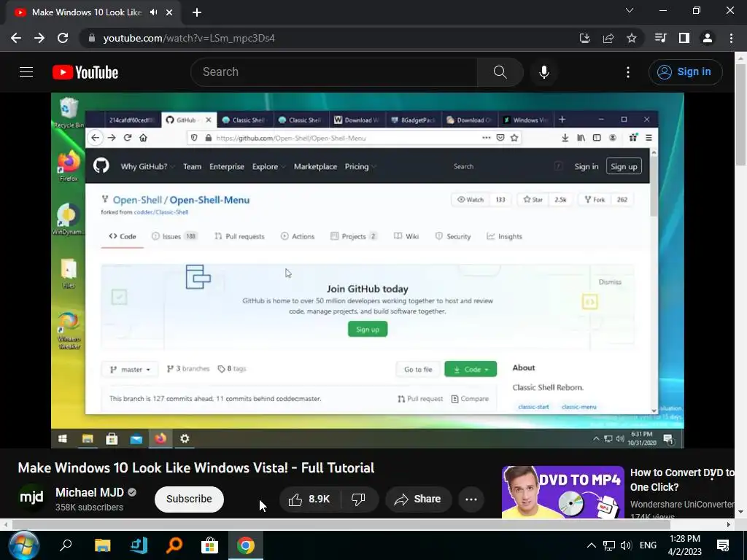Mute tab via speaker icon
Image resolution: width=747 pixels, height=560 pixels.
[x=153, y=12]
